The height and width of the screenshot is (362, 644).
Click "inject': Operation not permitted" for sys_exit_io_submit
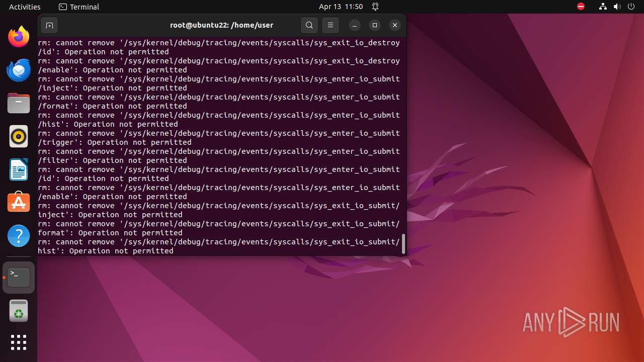pos(110,215)
